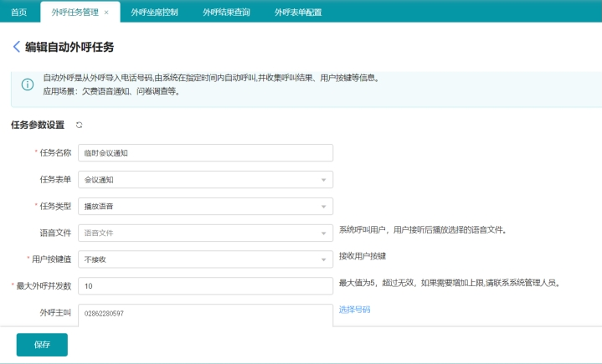Click the info icon in the description banner
This screenshot has height=364, width=602.
pos(28,85)
